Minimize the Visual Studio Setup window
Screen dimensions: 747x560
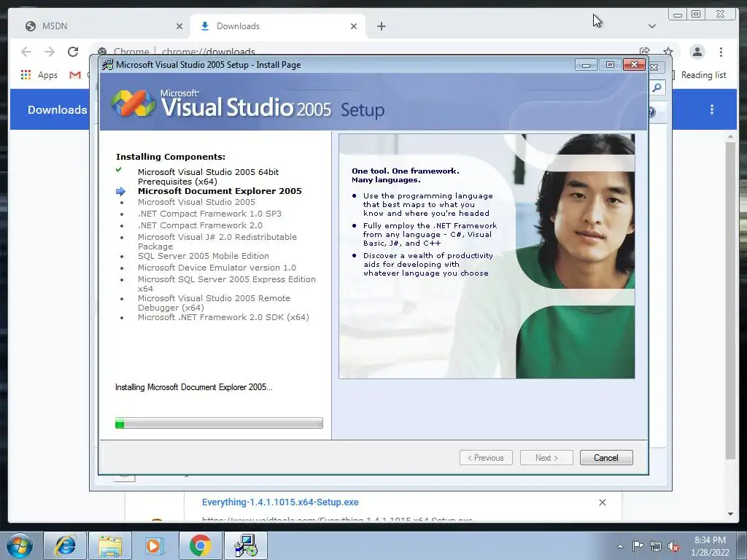click(x=586, y=65)
